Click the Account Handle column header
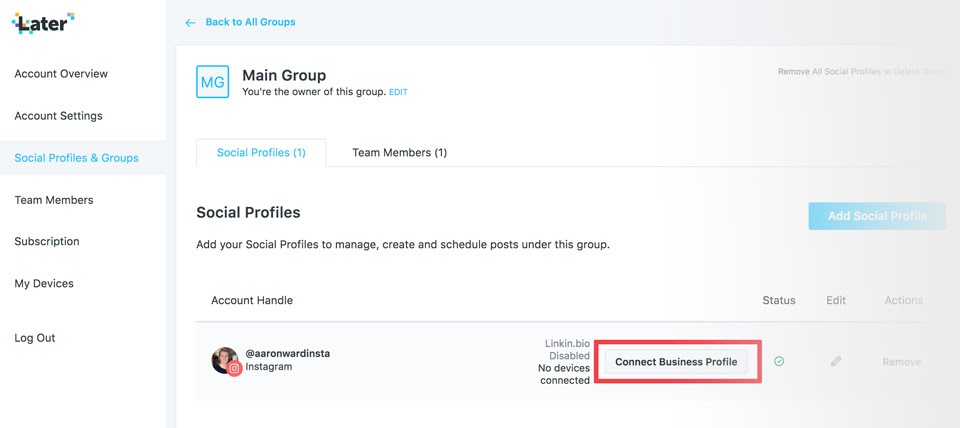 tap(252, 301)
